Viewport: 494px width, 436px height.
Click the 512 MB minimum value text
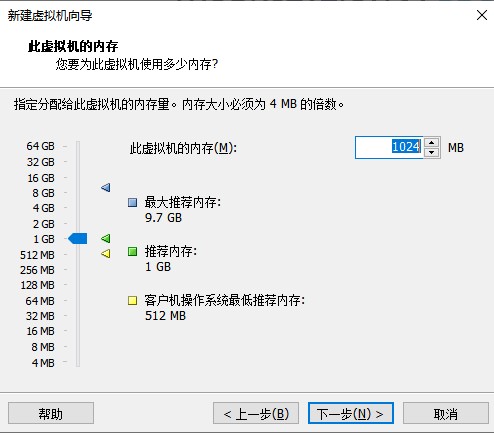[x=165, y=316]
